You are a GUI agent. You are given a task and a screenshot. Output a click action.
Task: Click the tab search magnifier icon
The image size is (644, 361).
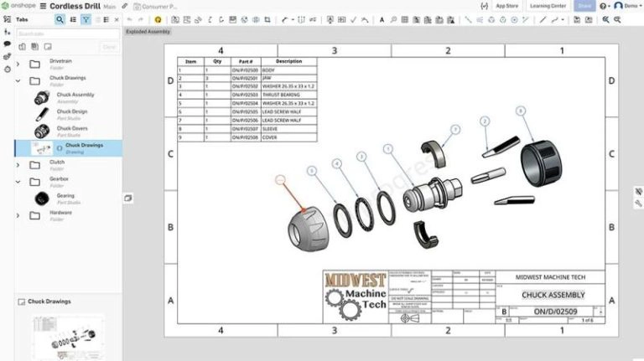pos(60,19)
